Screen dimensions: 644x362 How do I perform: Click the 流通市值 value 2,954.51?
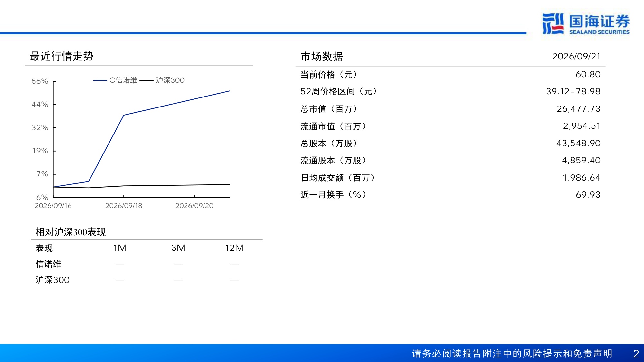[582, 126]
